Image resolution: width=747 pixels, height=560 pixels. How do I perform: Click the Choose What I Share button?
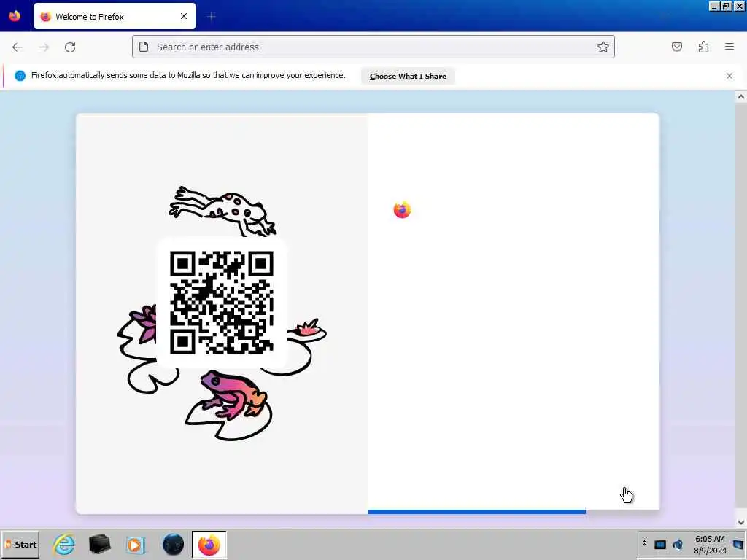(408, 76)
